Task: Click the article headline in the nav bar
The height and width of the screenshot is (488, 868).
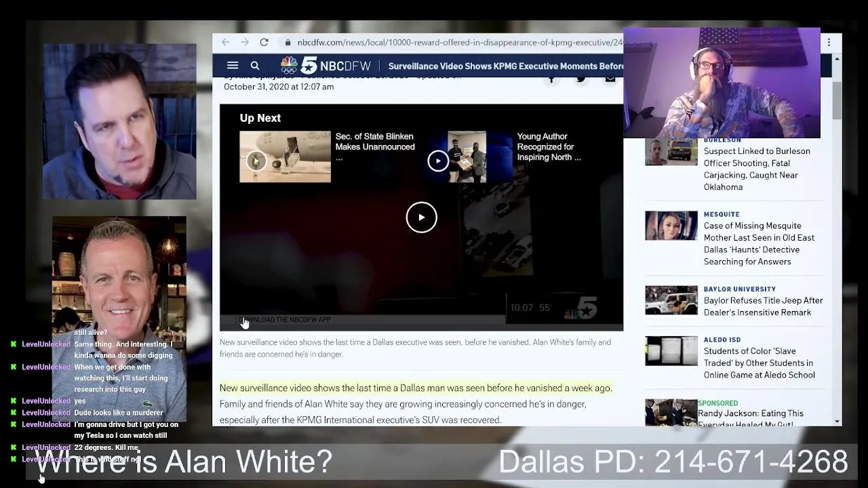Action: tap(506, 66)
